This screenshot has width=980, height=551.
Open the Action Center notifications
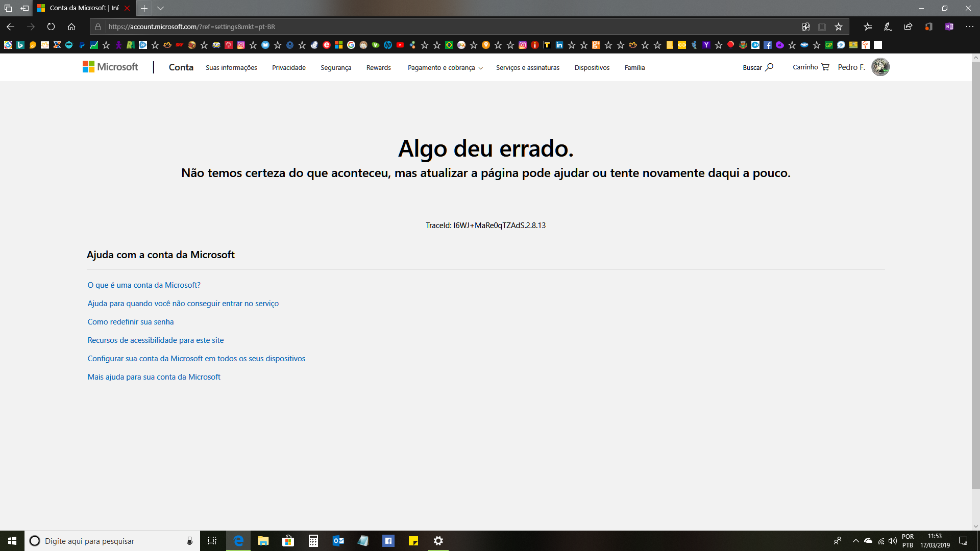[x=963, y=541]
